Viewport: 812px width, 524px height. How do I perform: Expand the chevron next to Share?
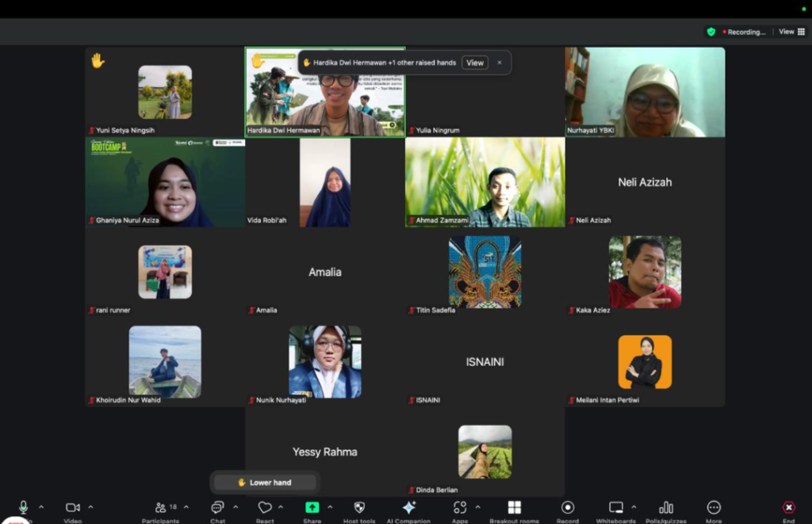tap(328, 507)
